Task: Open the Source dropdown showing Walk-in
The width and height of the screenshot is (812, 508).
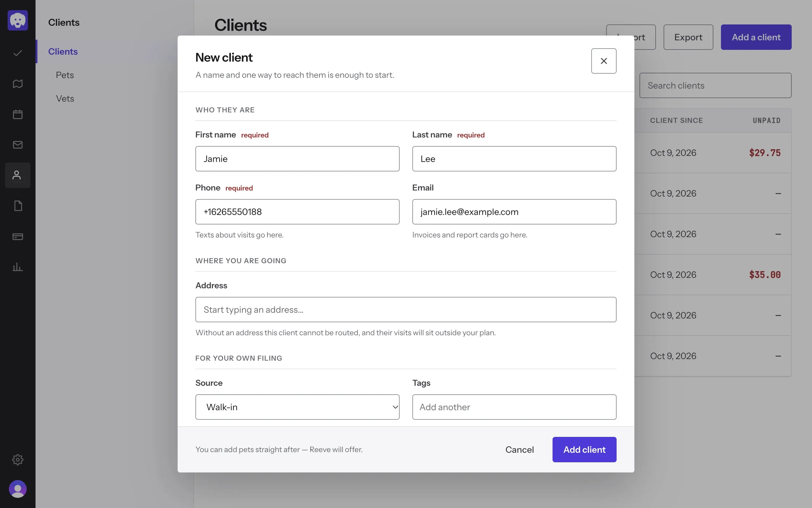Action: 297,407
